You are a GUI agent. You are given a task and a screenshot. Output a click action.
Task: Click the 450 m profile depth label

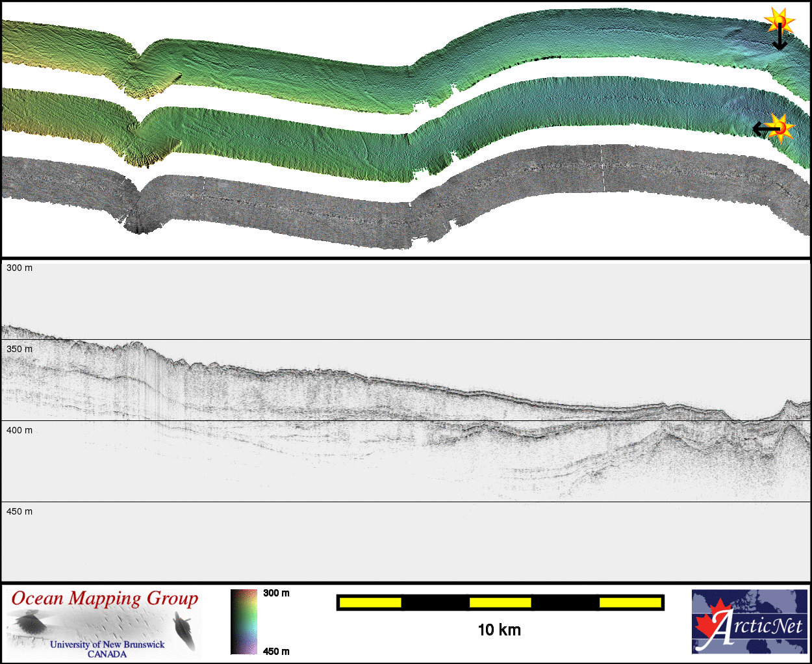point(19,511)
